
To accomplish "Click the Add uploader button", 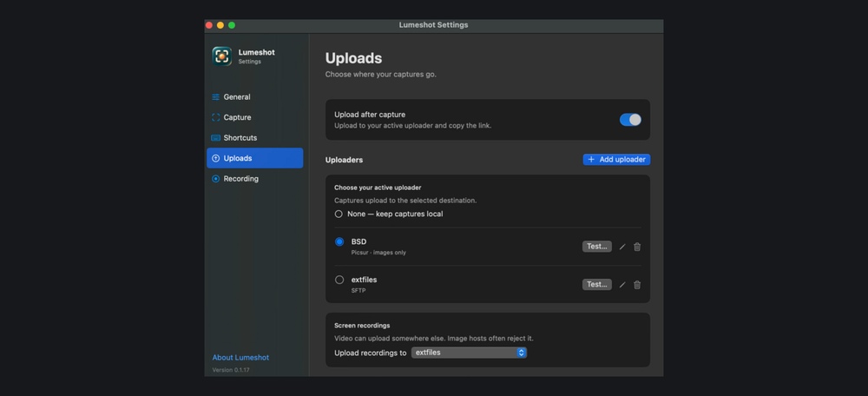I will pyautogui.click(x=616, y=160).
